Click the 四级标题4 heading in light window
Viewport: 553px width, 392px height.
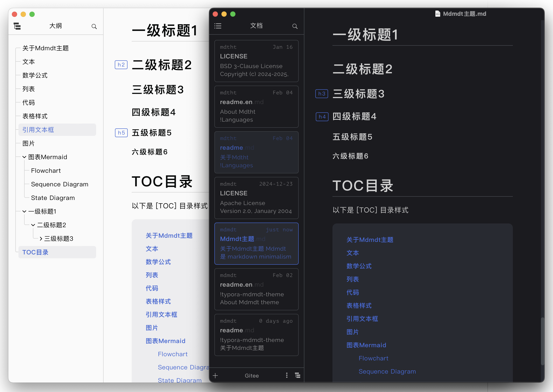click(154, 112)
